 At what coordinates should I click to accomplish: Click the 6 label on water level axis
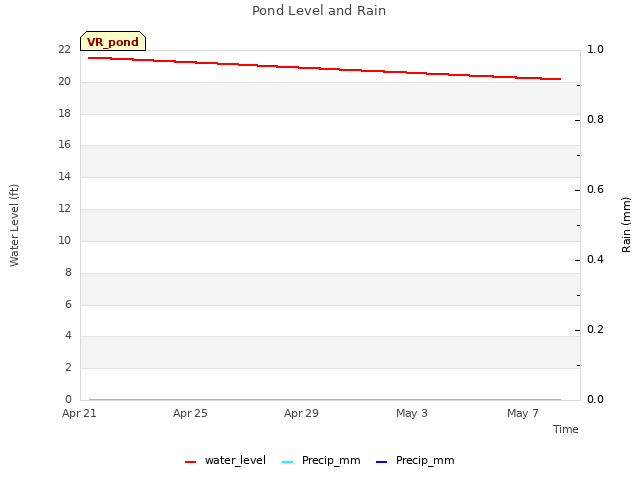[x=68, y=304]
